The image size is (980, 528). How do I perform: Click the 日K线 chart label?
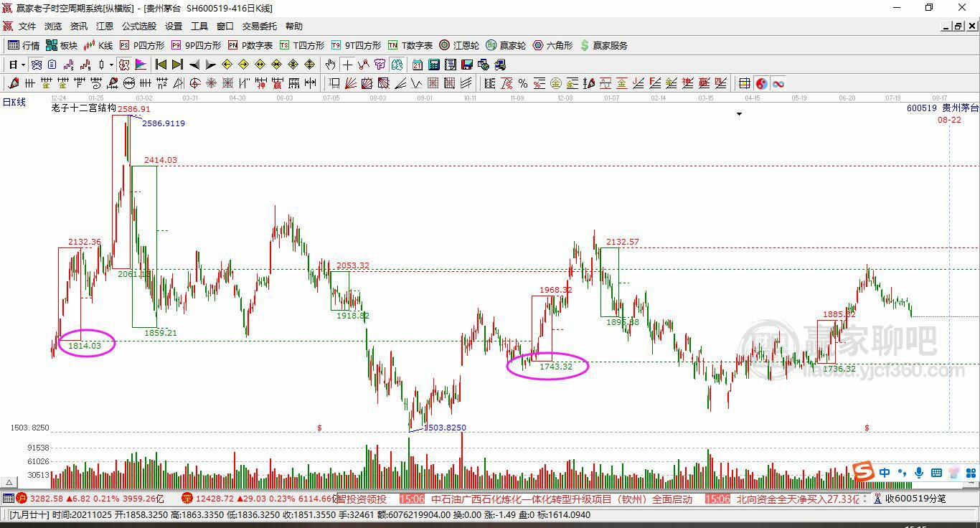14,102
